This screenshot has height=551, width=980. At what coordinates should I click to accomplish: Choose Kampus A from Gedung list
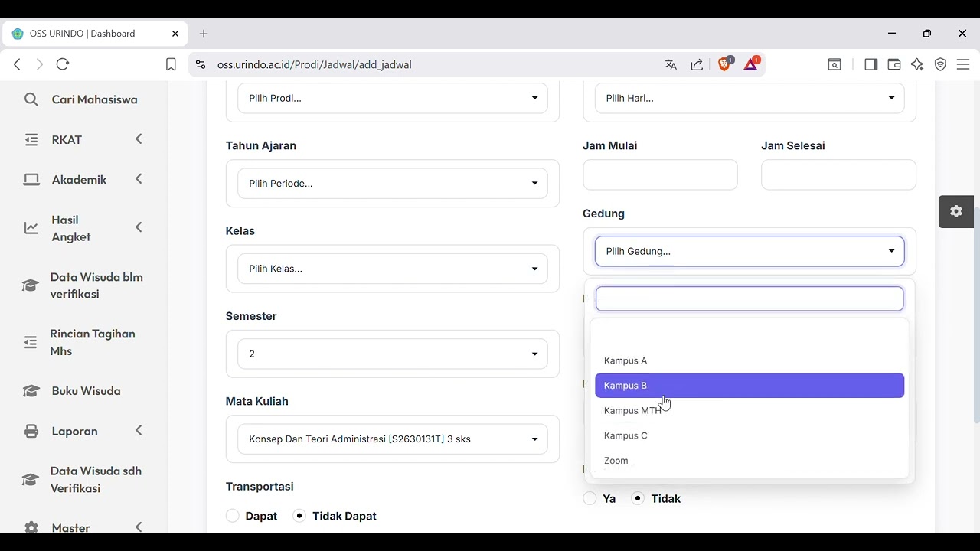(x=750, y=360)
